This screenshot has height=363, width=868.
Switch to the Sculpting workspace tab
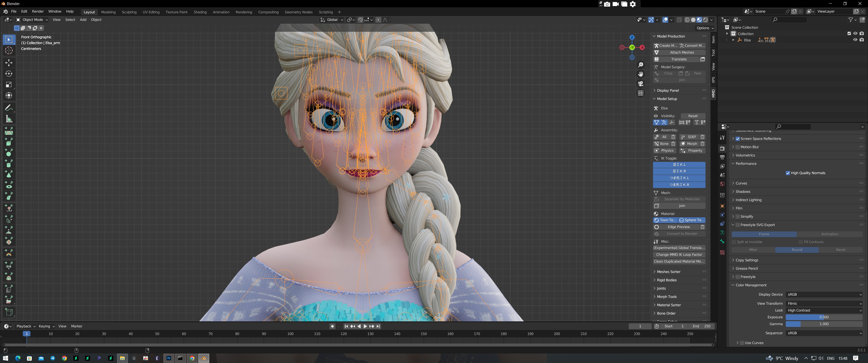tap(129, 12)
